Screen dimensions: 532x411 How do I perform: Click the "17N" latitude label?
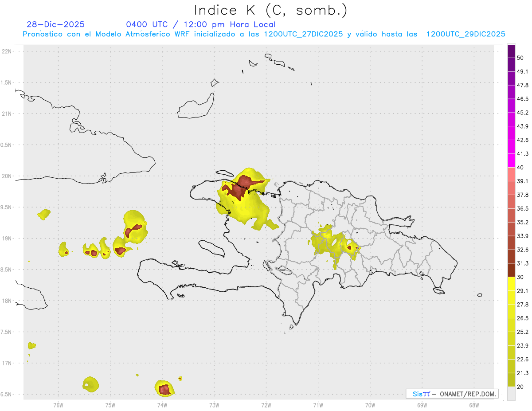[x=7, y=363]
